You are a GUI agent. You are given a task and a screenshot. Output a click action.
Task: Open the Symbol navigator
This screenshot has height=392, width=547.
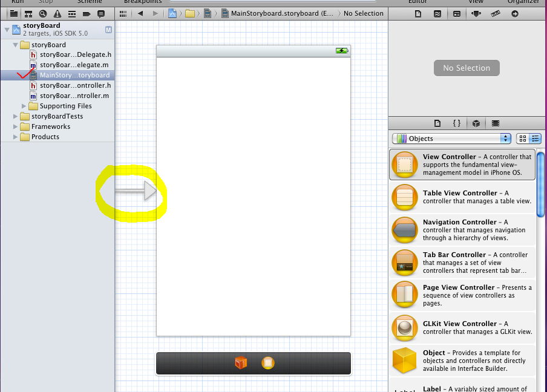tap(28, 14)
